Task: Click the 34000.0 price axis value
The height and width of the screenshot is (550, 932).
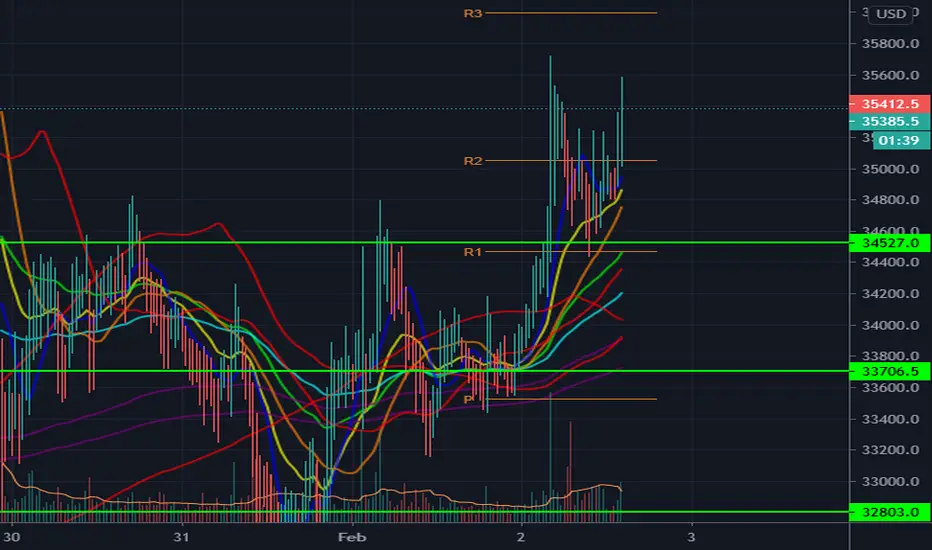Action: (x=890, y=325)
